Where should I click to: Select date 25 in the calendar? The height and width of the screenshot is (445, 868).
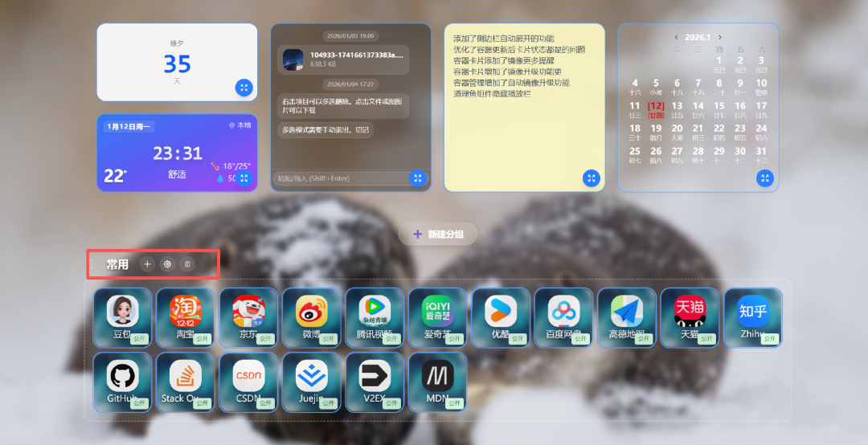(x=635, y=154)
